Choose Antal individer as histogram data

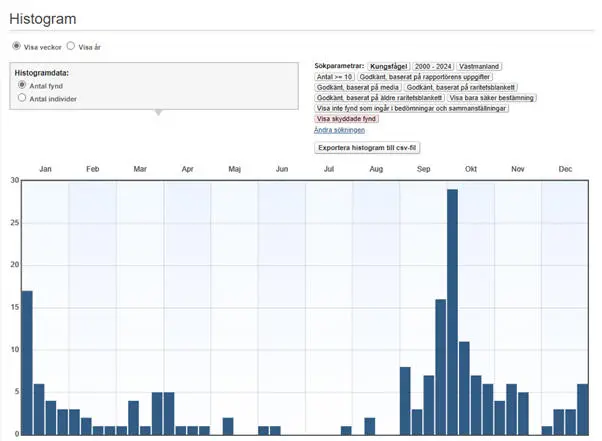tap(22, 98)
